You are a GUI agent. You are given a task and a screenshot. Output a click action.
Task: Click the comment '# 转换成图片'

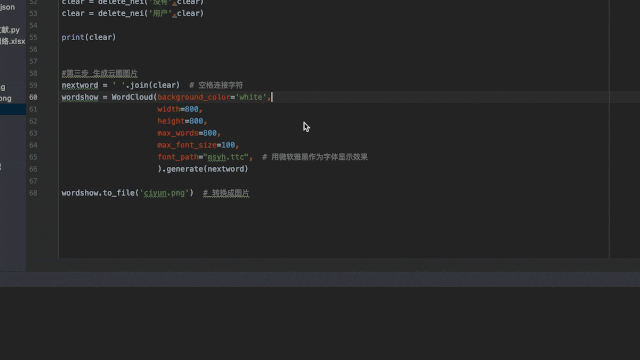(226, 193)
